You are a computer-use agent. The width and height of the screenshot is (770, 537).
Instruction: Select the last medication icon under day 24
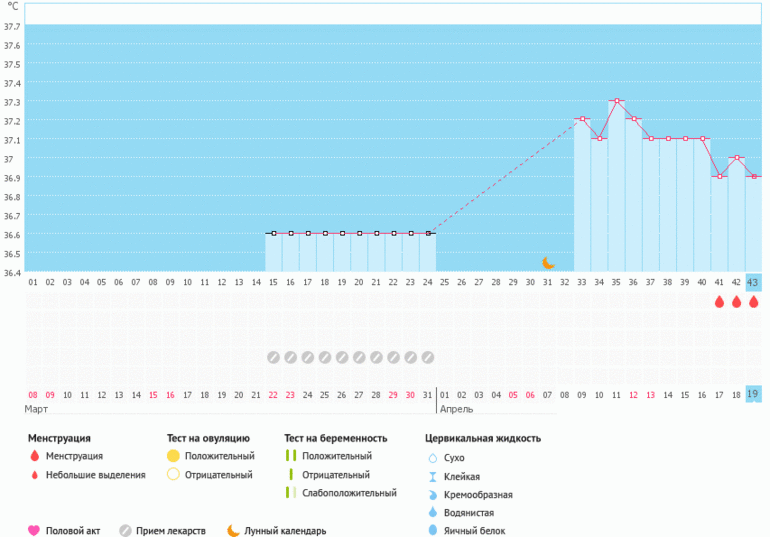(x=428, y=357)
